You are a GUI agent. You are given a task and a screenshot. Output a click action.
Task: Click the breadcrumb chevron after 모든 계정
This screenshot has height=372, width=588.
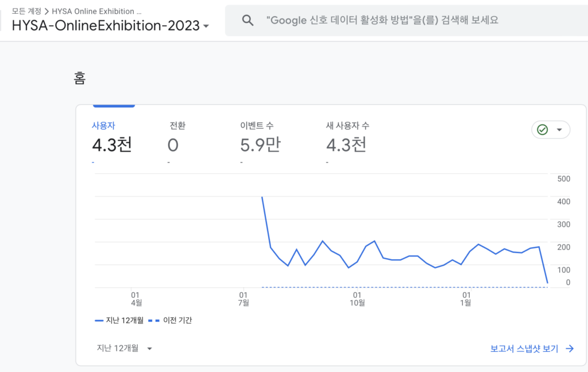(x=47, y=11)
